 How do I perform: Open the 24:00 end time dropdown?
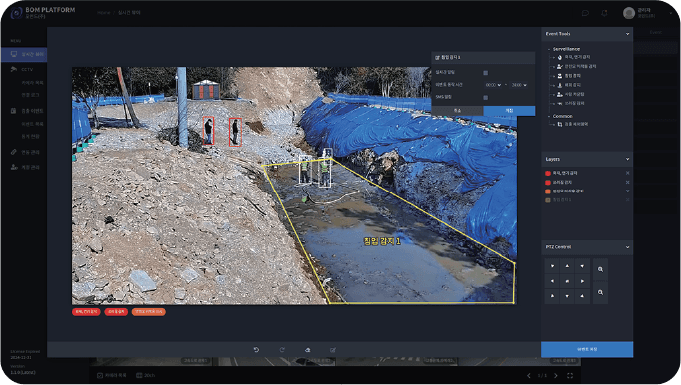(519, 85)
